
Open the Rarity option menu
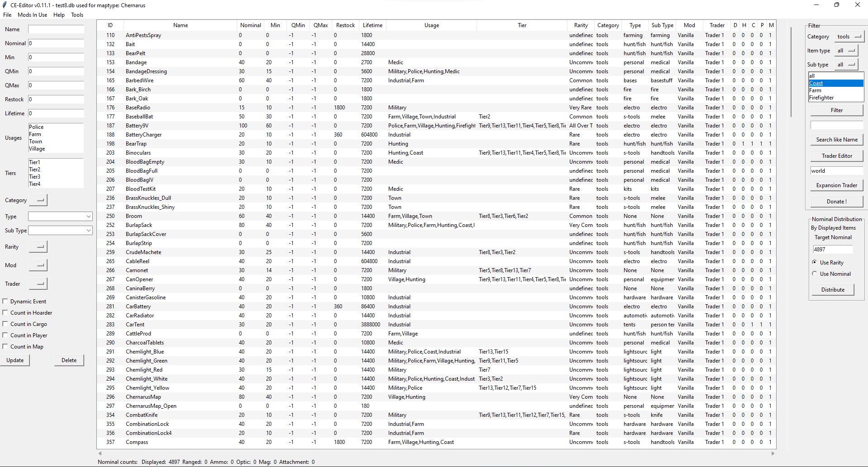point(38,246)
